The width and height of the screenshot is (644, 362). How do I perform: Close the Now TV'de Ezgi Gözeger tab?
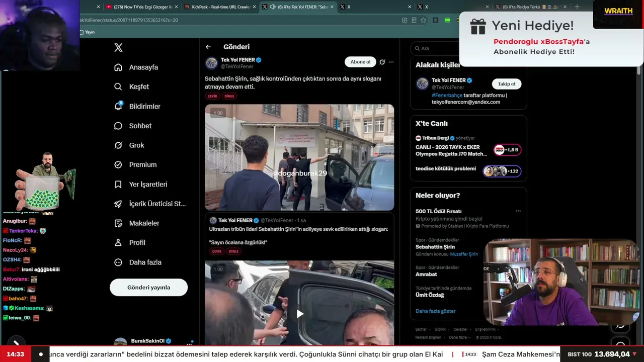[x=176, y=7]
